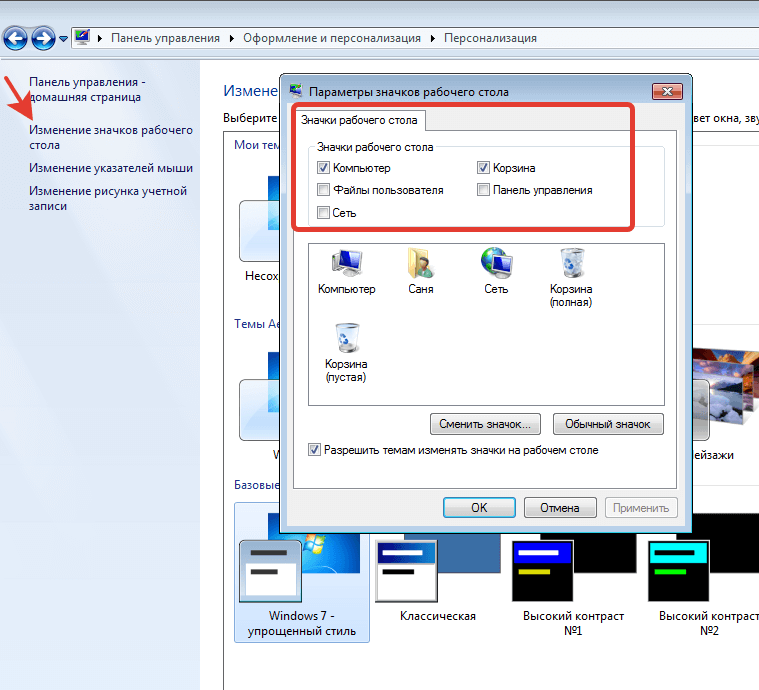Switch to Значки рабочего стола tab
The width and height of the screenshot is (759, 690).
point(359,120)
